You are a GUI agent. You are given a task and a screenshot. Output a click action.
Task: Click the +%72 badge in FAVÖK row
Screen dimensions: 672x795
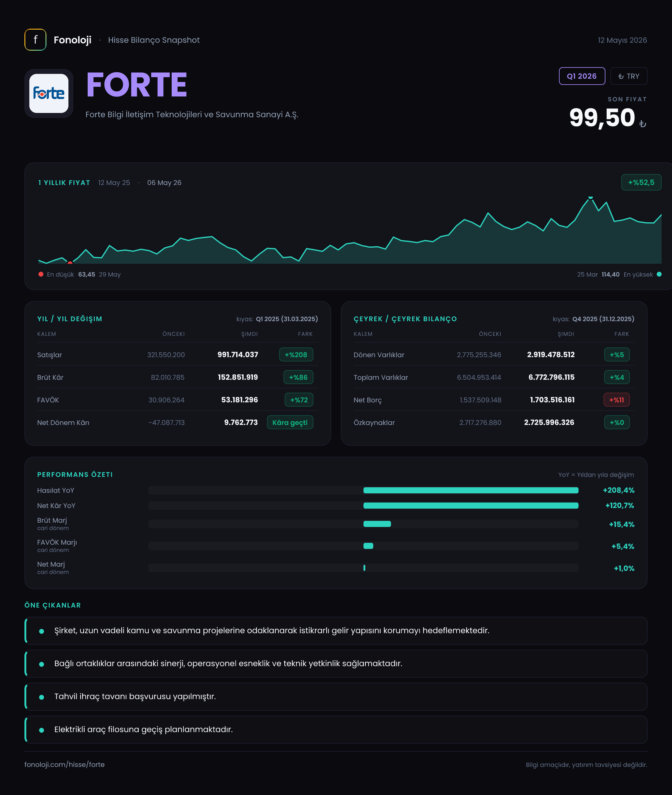[x=299, y=400]
